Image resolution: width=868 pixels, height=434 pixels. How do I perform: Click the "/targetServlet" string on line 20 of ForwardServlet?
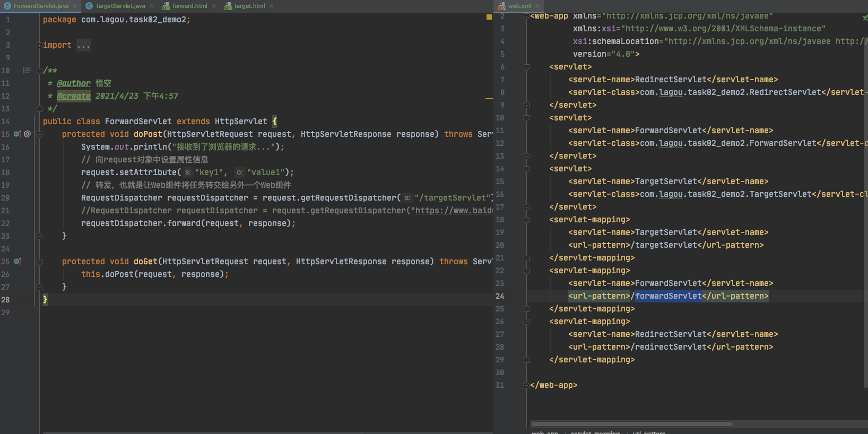point(454,198)
